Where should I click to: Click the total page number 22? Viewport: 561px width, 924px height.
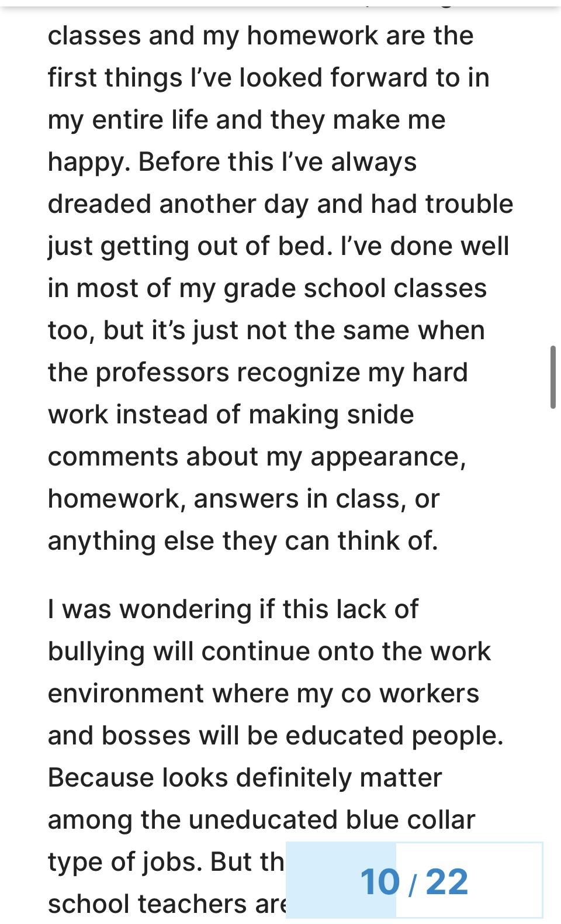447,882
